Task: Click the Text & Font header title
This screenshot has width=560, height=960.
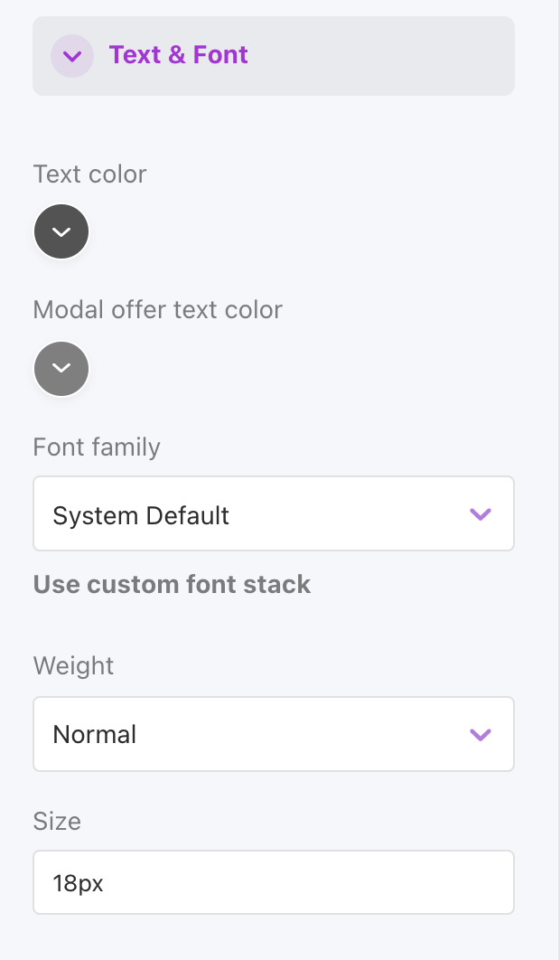Action: point(178,55)
